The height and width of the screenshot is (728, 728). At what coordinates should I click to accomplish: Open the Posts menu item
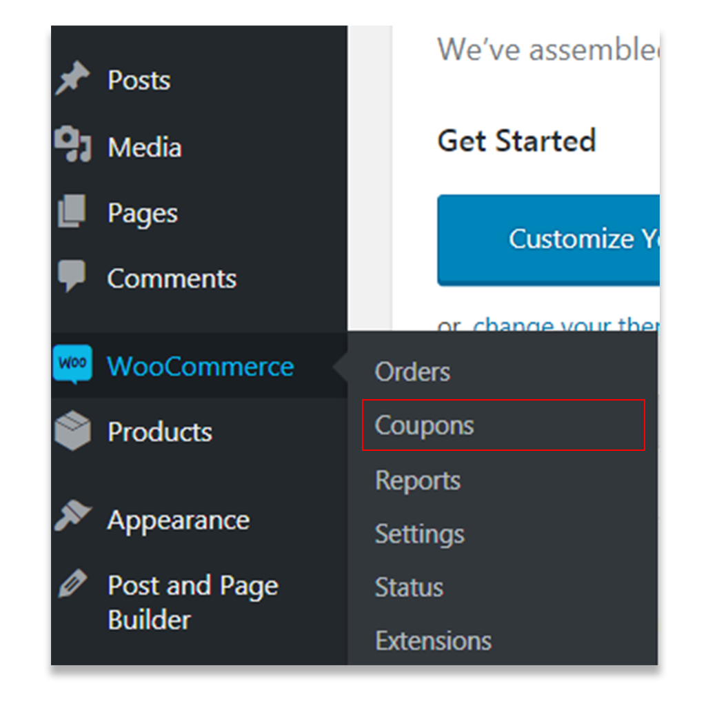coord(139,81)
